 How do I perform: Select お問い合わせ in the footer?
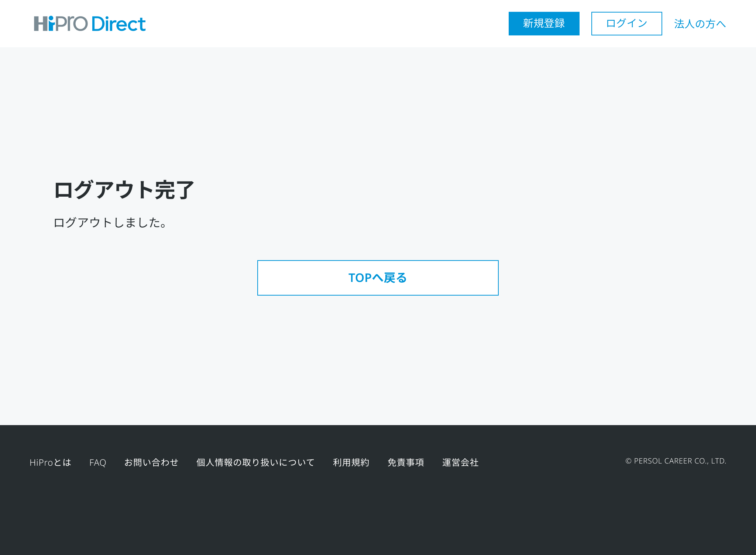point(151,462)
